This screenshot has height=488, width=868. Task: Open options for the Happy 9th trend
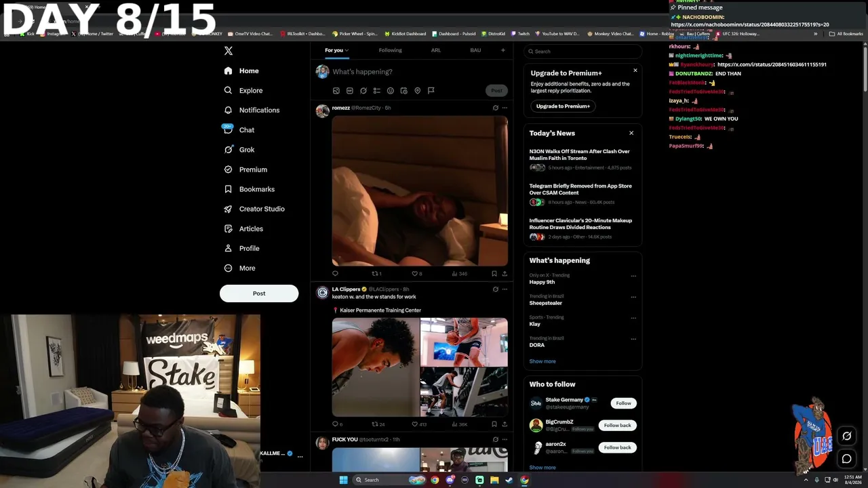pos(633,276)
